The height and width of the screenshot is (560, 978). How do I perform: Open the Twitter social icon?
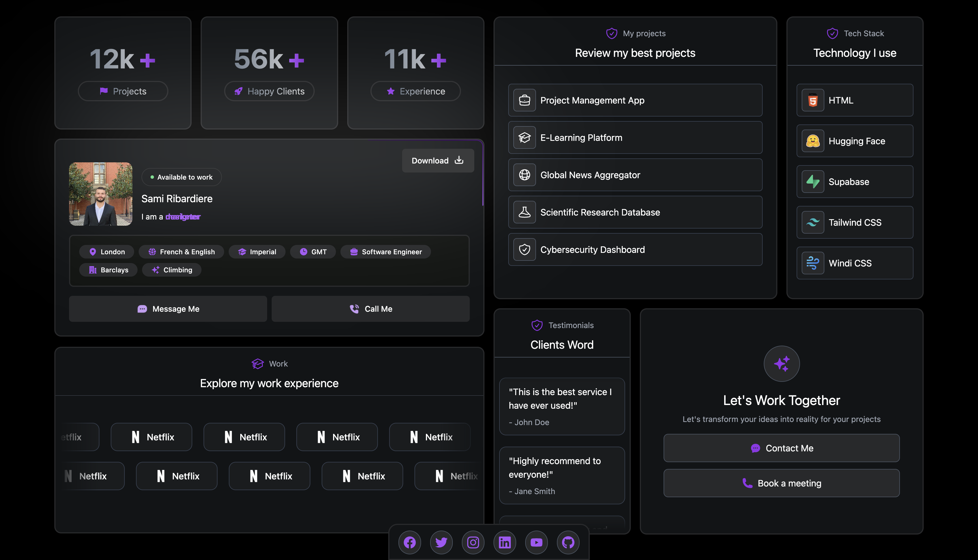click(x=441, y=542)
